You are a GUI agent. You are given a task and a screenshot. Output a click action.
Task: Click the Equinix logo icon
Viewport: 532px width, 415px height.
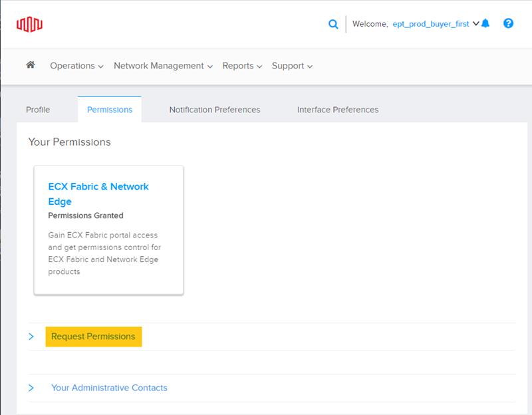pos(29,25)
